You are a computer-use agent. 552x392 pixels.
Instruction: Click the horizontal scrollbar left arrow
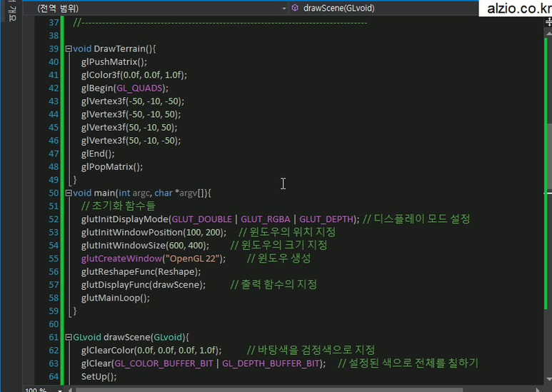click(x=70, y=390)
